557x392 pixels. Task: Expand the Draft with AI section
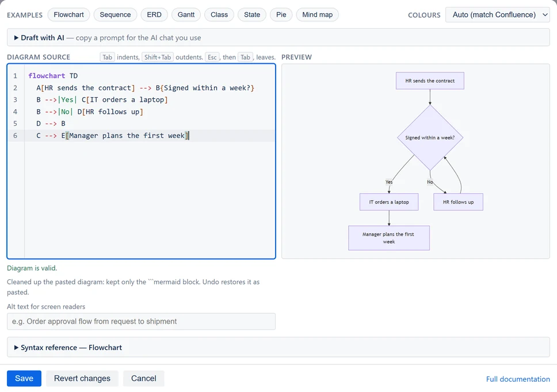click(278, 37)
